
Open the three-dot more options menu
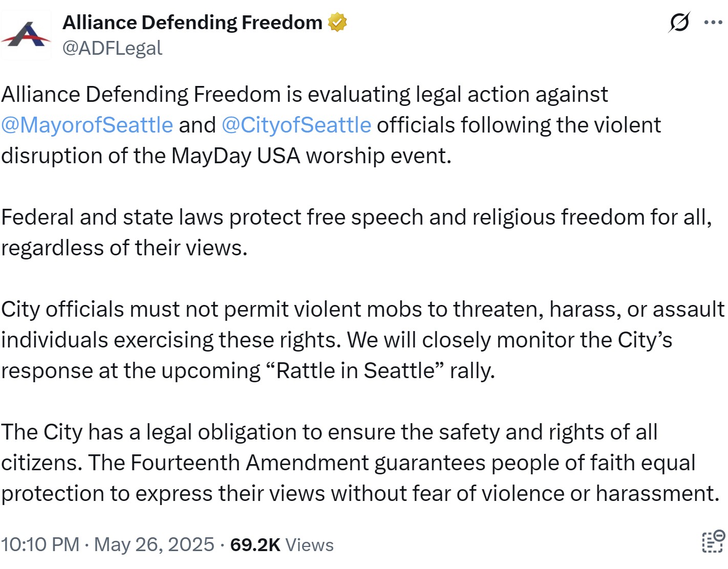tap(713, 23)
